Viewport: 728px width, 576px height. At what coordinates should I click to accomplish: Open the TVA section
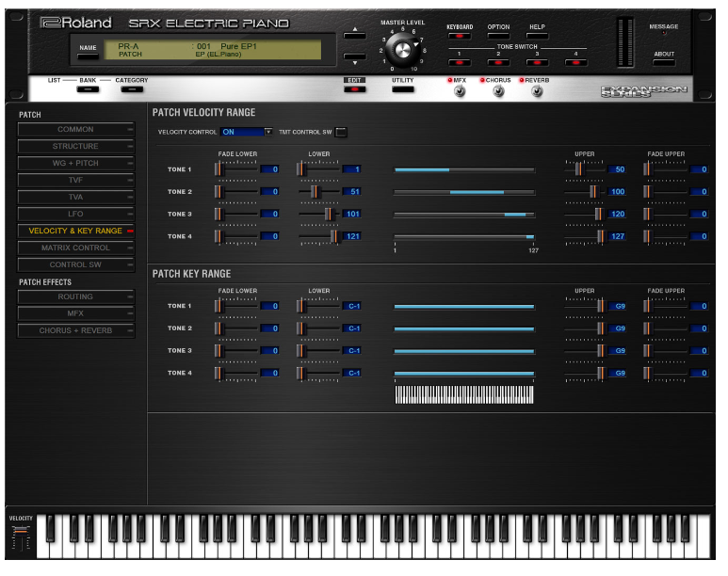[75, 198]
